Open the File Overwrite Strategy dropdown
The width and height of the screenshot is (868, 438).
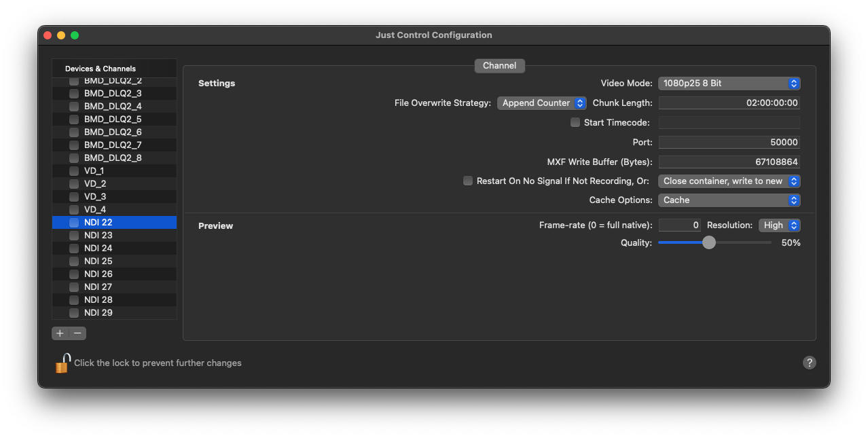[x=542, y=103]
